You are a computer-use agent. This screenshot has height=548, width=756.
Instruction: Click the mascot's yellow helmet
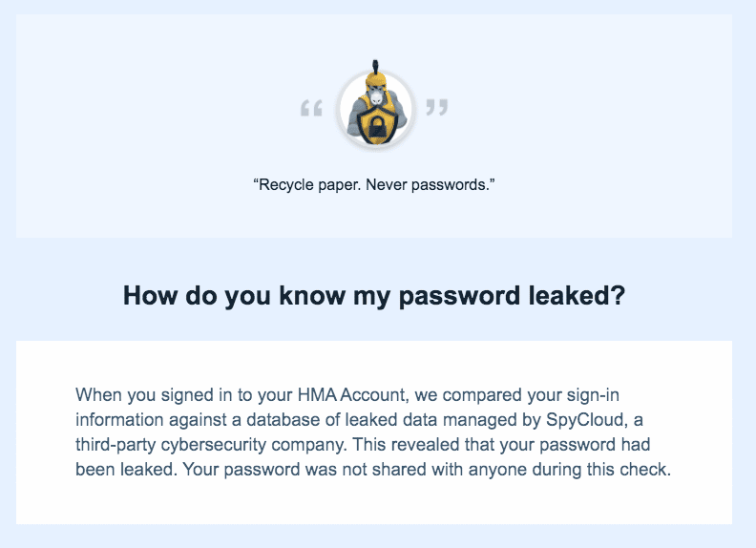(375, 77)
